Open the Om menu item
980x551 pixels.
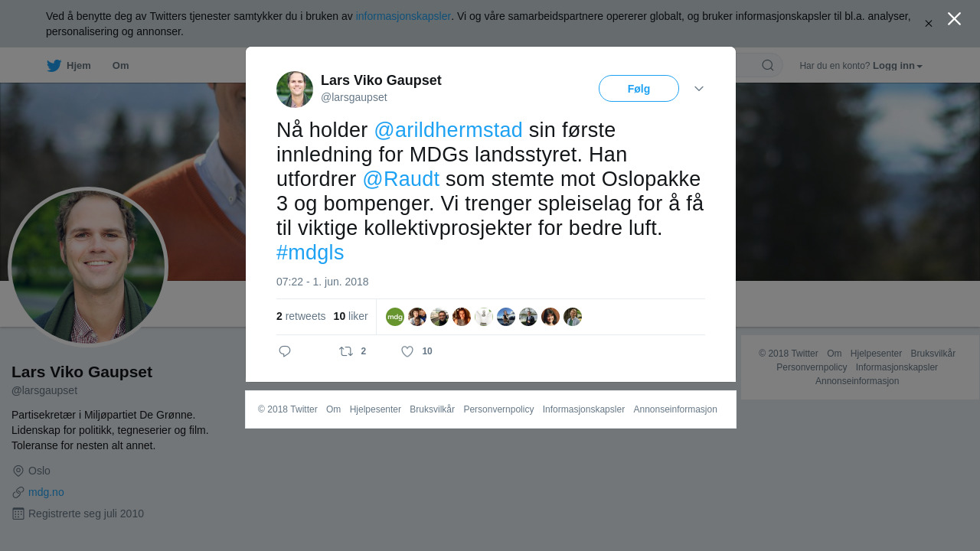click(x=120, y=66)
